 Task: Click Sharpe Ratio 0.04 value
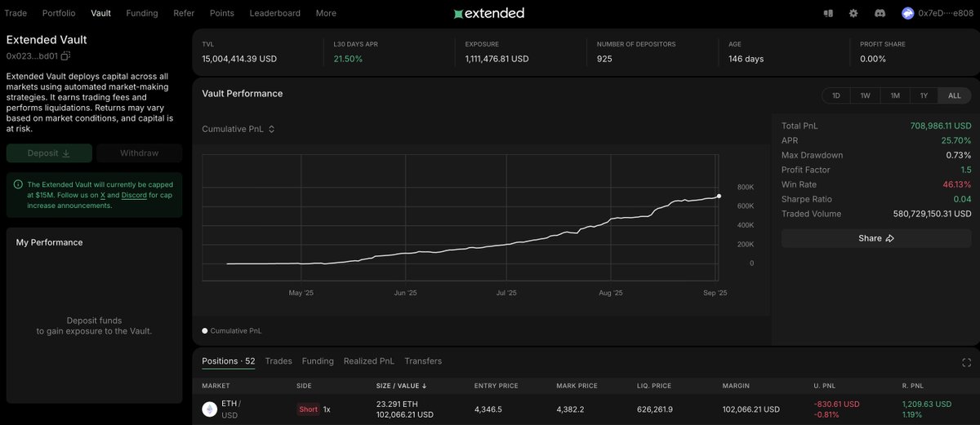[x=963, y=199]
